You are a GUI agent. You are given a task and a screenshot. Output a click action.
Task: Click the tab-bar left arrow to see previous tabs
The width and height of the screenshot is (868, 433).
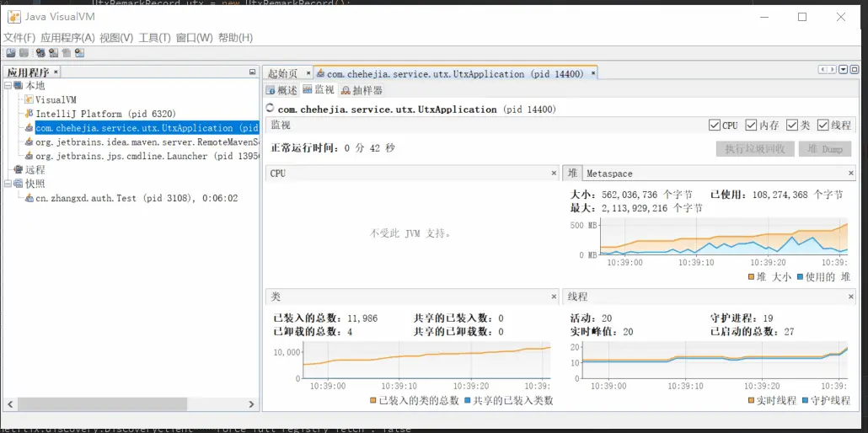[x=823, y=69]
